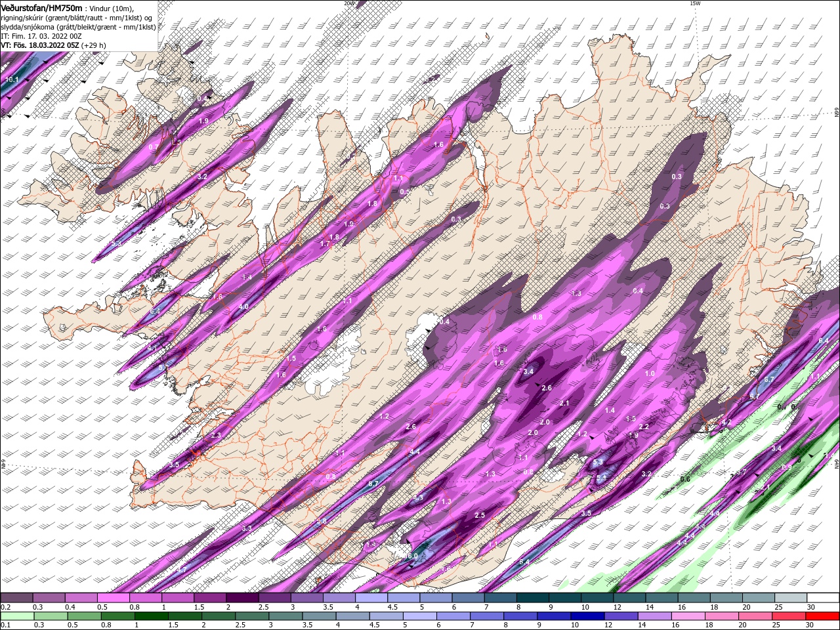The image size is (840, 630).
Task: Pick the darkest purple swatch labelled 2
Action: (242, 598)
